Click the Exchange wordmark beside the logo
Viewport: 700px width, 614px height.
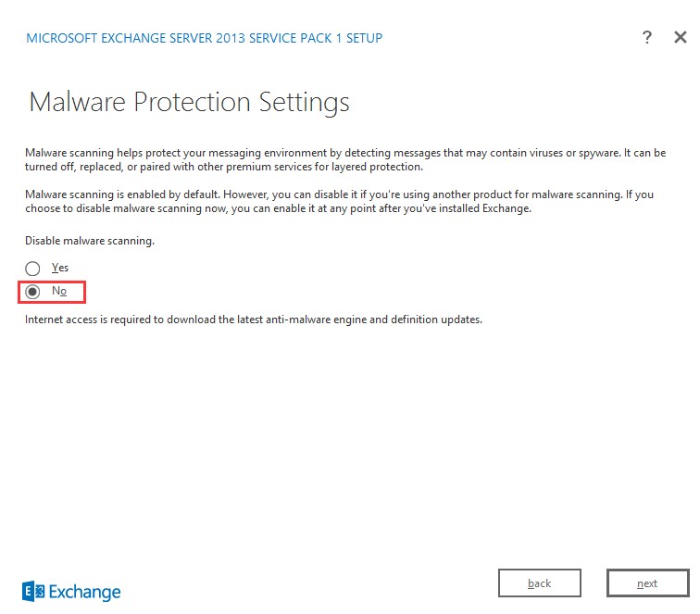point(84,591)
